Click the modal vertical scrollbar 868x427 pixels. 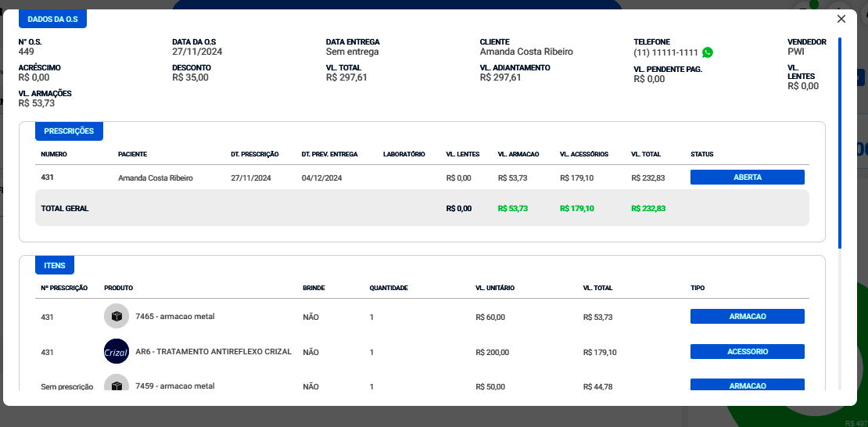(840, 141)
